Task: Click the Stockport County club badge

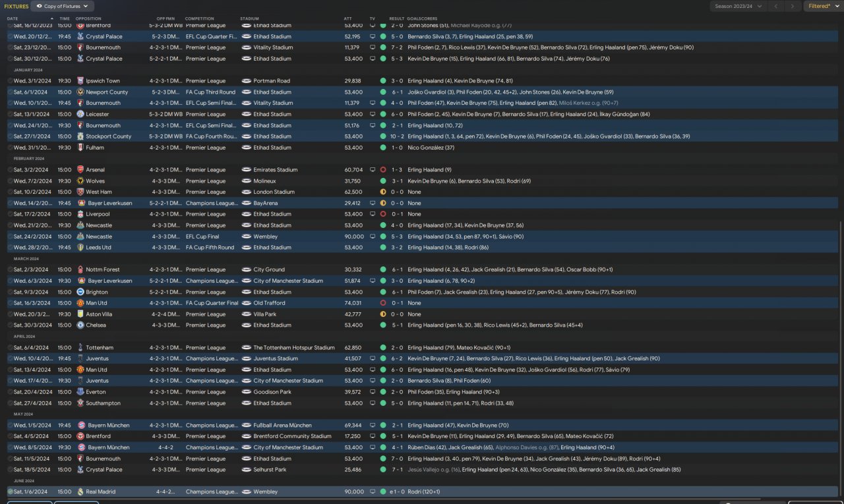Action: click(x=80, y=136)
